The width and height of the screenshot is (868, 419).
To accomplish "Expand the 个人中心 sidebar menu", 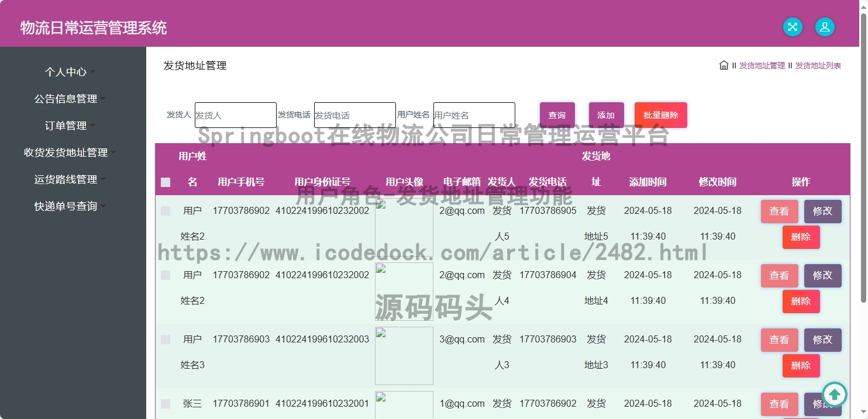I will pos(70,72).
